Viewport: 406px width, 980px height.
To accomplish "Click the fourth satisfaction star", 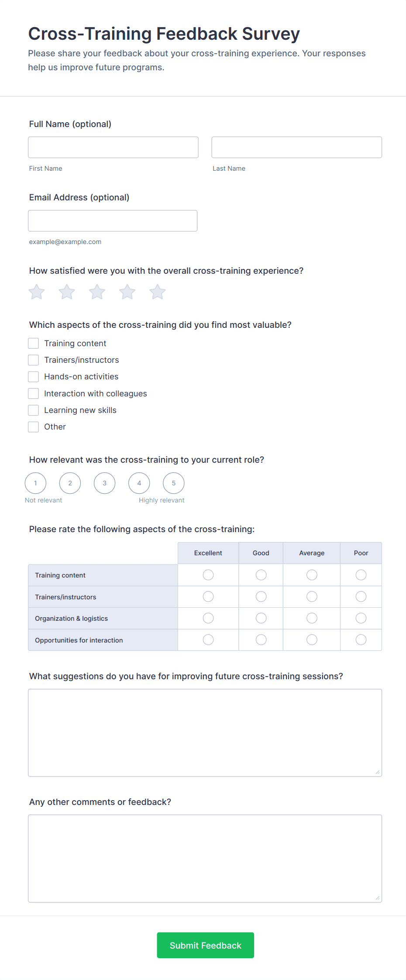I will [x=127, y=292].
